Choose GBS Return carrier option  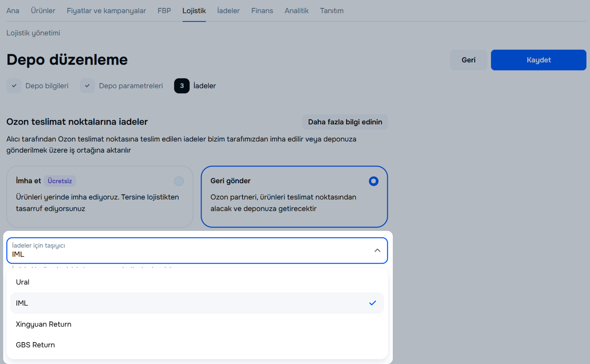click(x=35, y=345)
